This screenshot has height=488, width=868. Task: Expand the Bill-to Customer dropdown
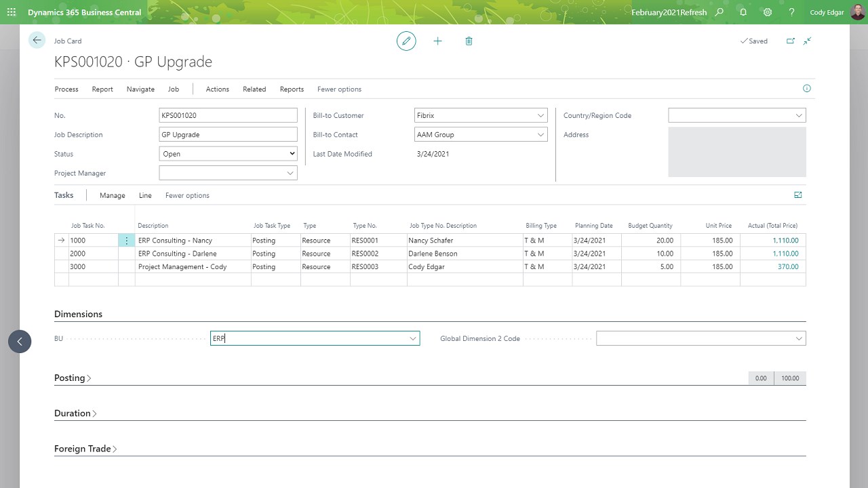540,116
